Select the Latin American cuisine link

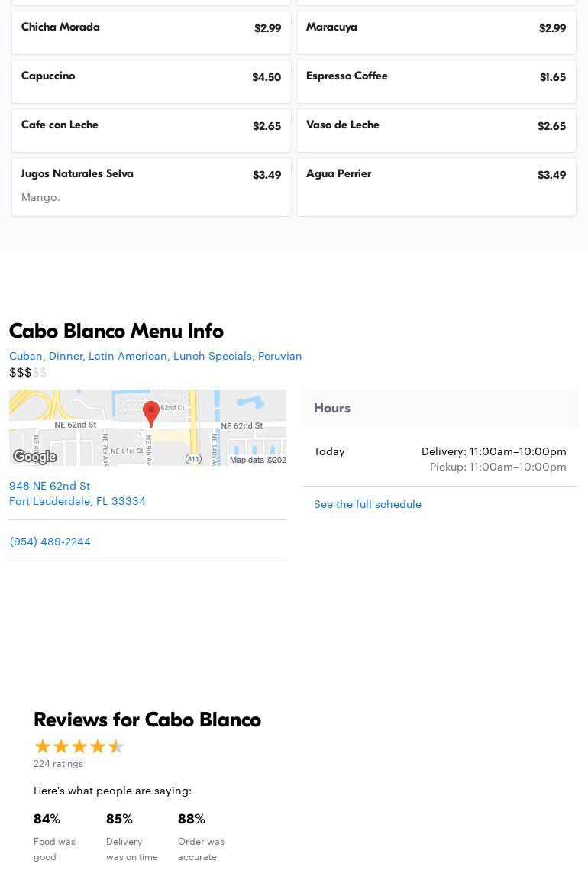(128, 356)
